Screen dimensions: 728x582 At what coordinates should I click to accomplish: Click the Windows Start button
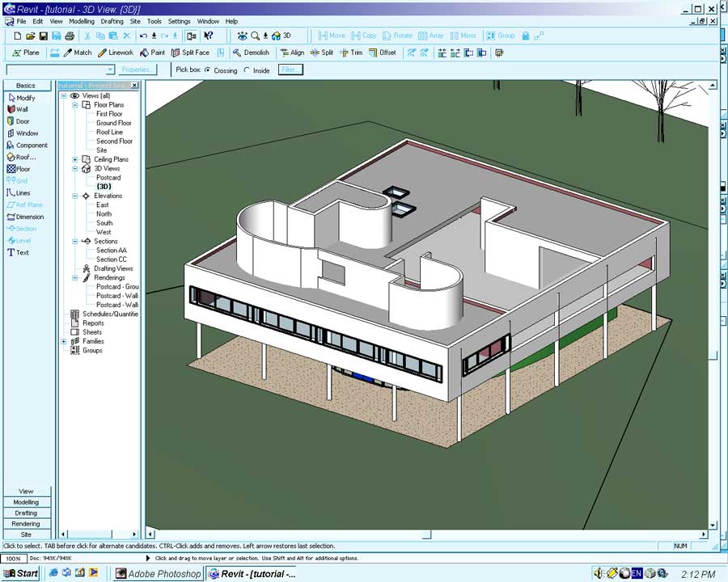(x=21, y=574)
